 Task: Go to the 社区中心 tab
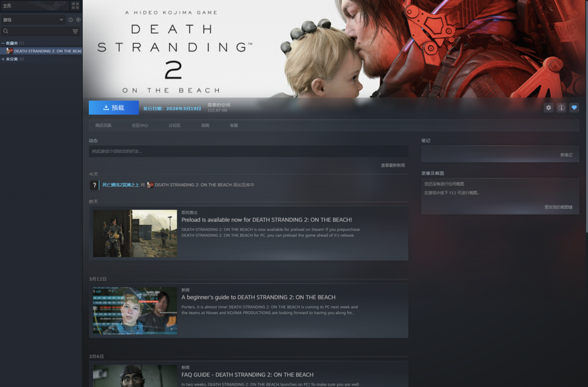coord(140,126)
